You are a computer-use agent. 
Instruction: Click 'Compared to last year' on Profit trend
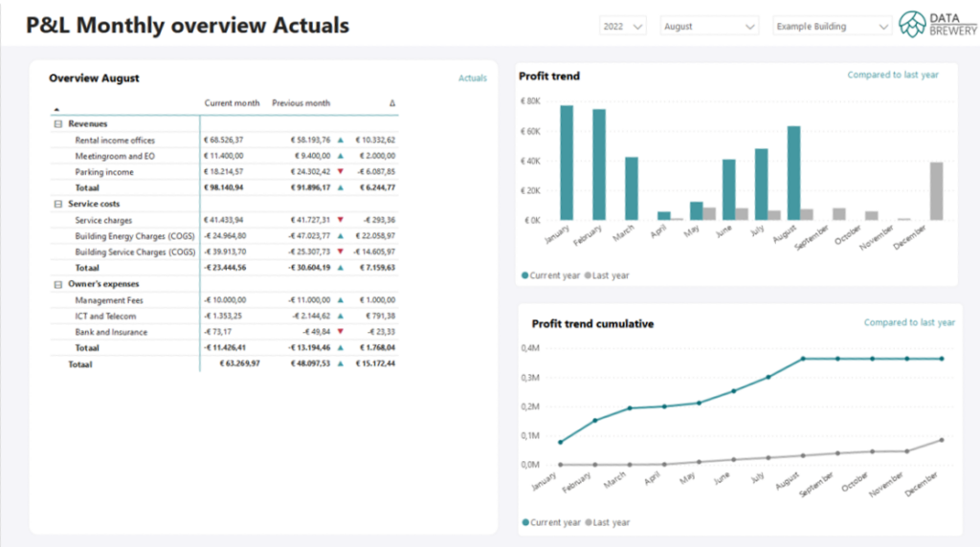[x=893, y=75]
